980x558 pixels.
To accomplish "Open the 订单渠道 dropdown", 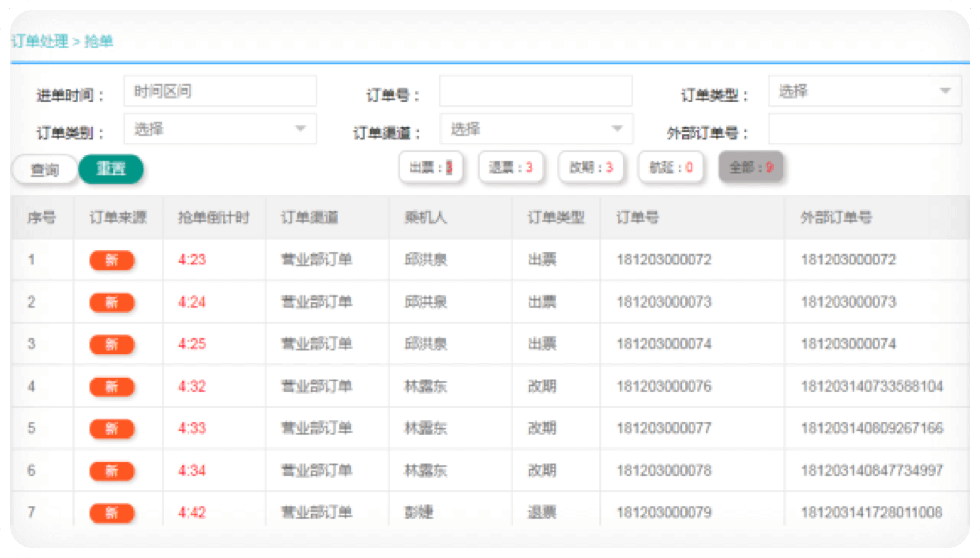I will click(x=536, y=129).
